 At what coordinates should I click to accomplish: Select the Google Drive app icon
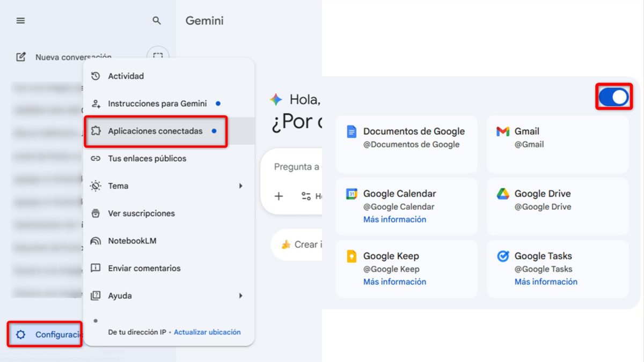(502, 194)
